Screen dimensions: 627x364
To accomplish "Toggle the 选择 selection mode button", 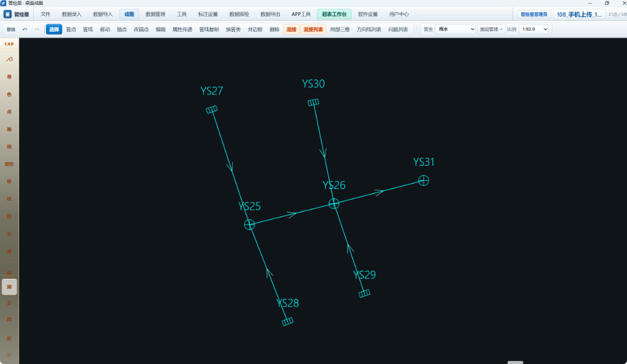I will point(54,29).
